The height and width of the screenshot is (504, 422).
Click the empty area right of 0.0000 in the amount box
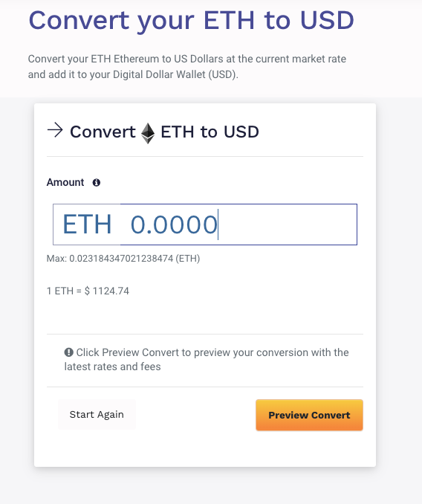tap(288, 224)
